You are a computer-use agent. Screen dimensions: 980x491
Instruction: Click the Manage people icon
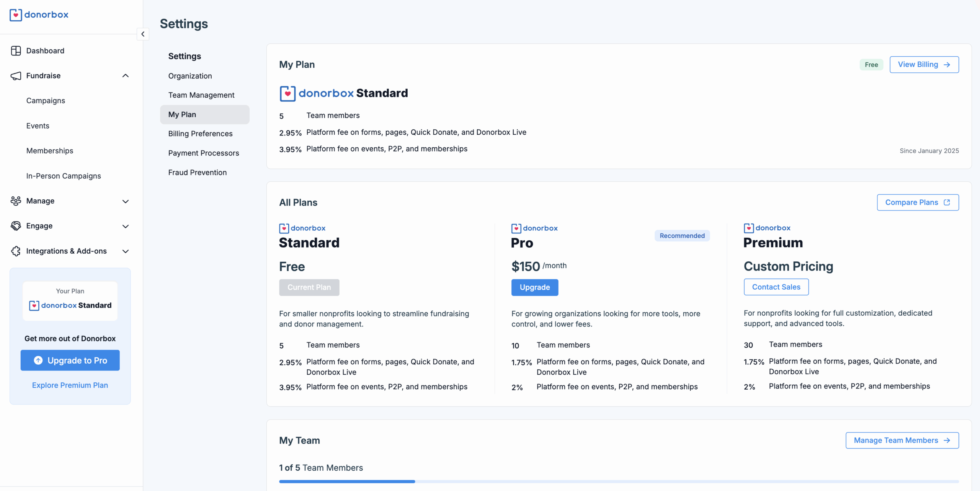(16, 201)
